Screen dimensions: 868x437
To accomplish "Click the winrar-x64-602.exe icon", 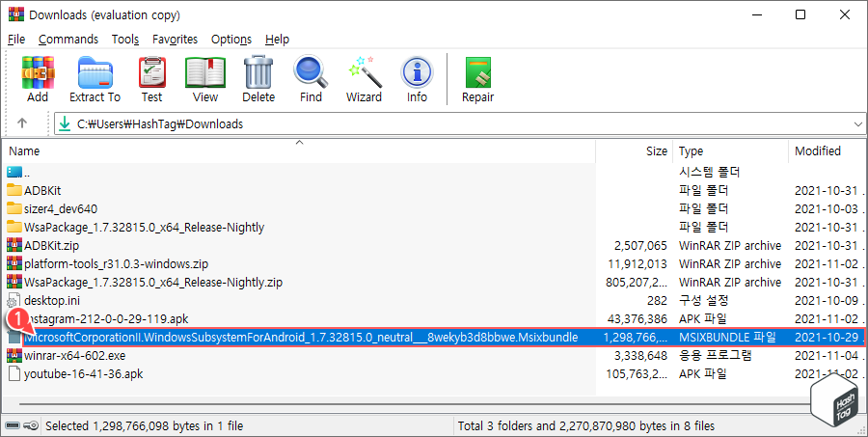I will pyautogui.click(x=14, y=354).
